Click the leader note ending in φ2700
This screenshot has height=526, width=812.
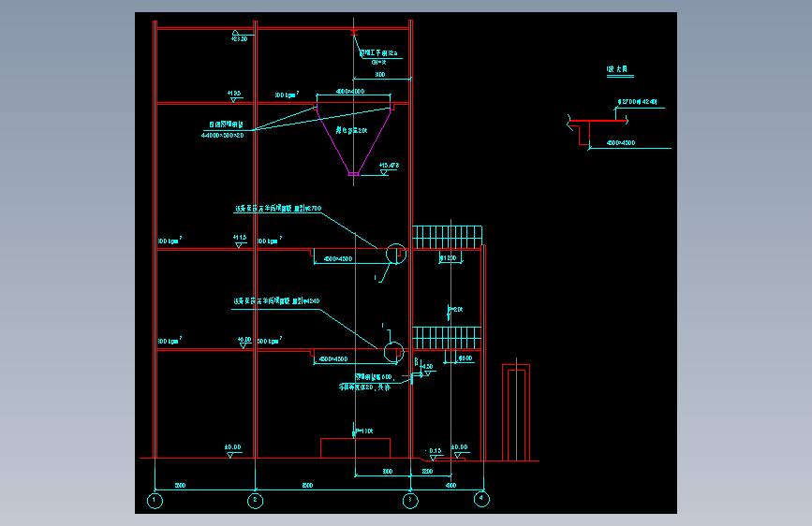[278, 209]
